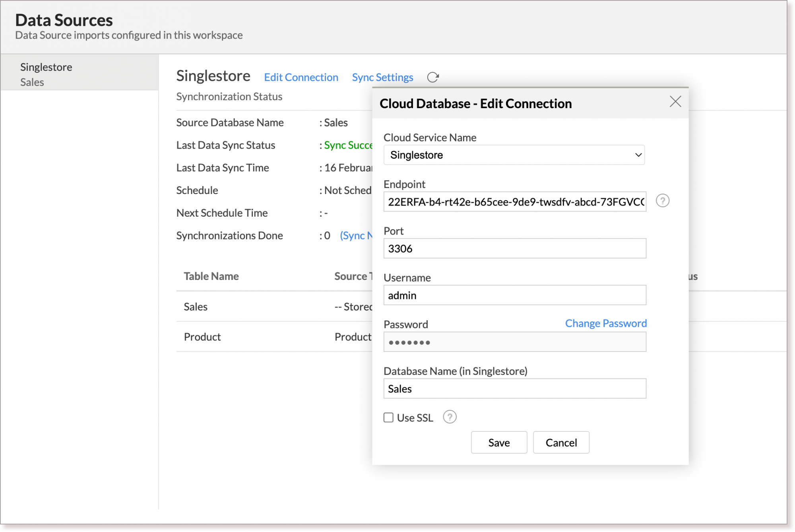This screenshot has height=532, width=795.
Task: Click the Database Name field with Sales
Action: click(515, 389)
